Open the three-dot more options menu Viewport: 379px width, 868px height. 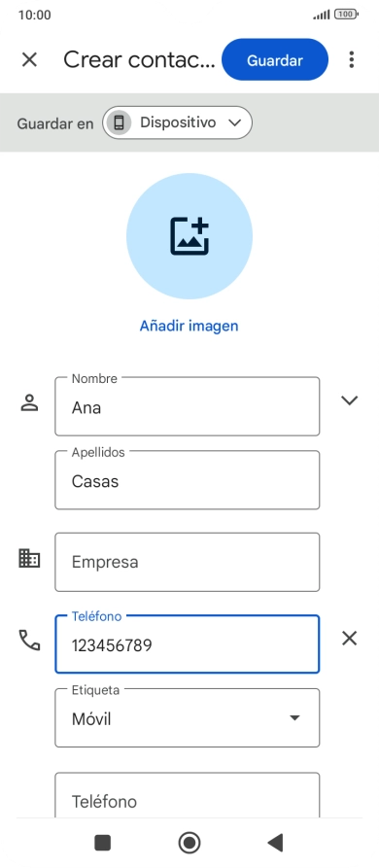(x=352, y=60)
